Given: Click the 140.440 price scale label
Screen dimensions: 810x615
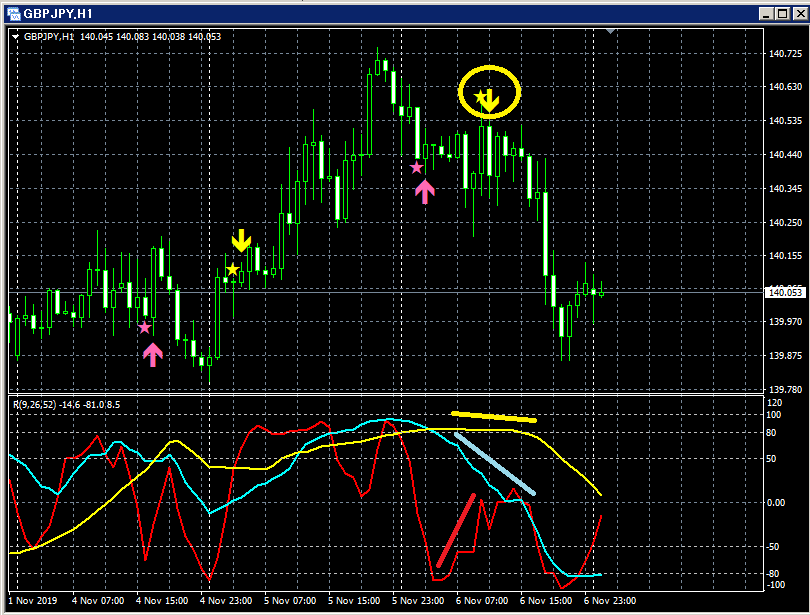Looking at the screenshot, I should coord(785,154).
